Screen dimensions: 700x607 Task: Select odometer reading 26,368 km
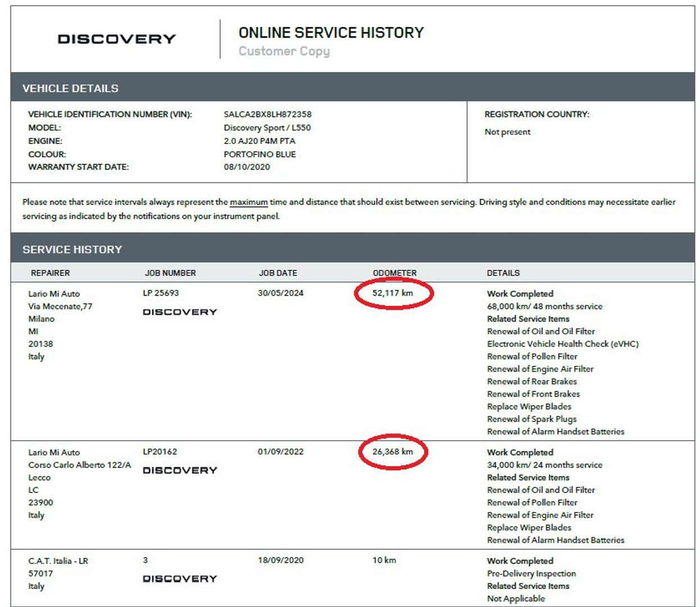[393, 451]
